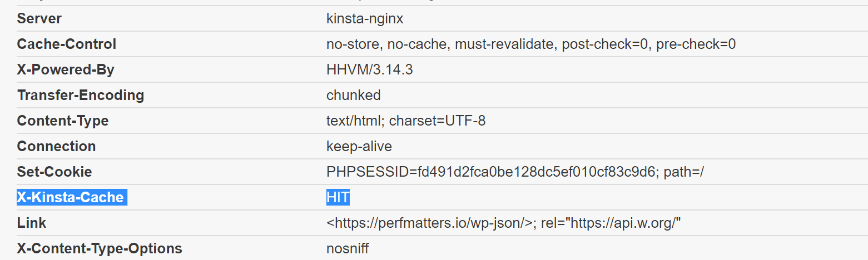Select the kinsta-nginx server value
Viewport: 868px width, 260px height.
tap(365, 19)
